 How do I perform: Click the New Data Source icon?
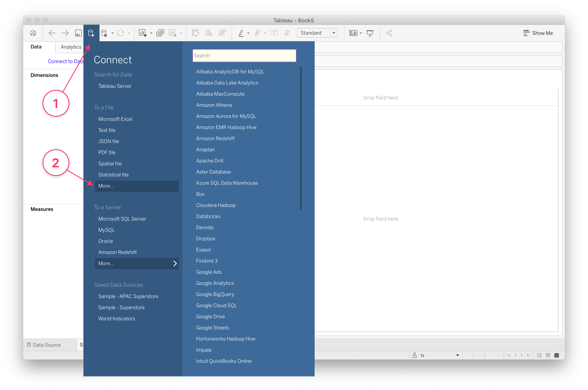[91, 33]
